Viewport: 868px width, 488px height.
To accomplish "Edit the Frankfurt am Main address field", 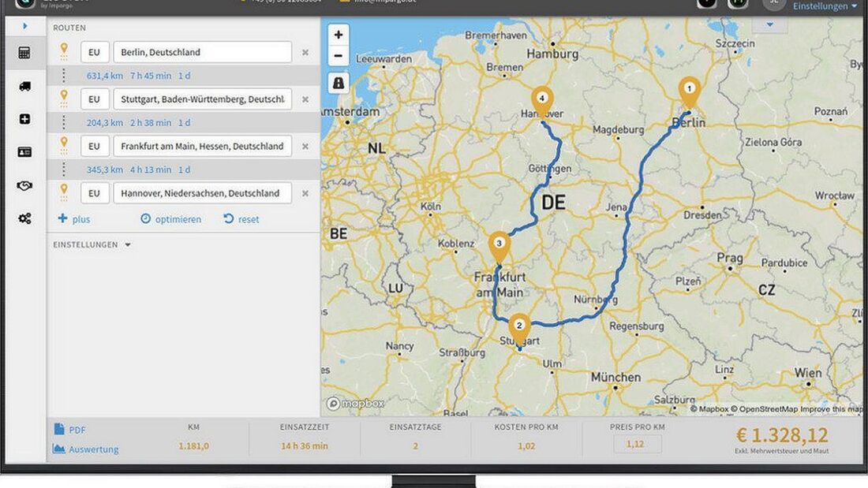I will pyautogui.click(x=203, y=146).
